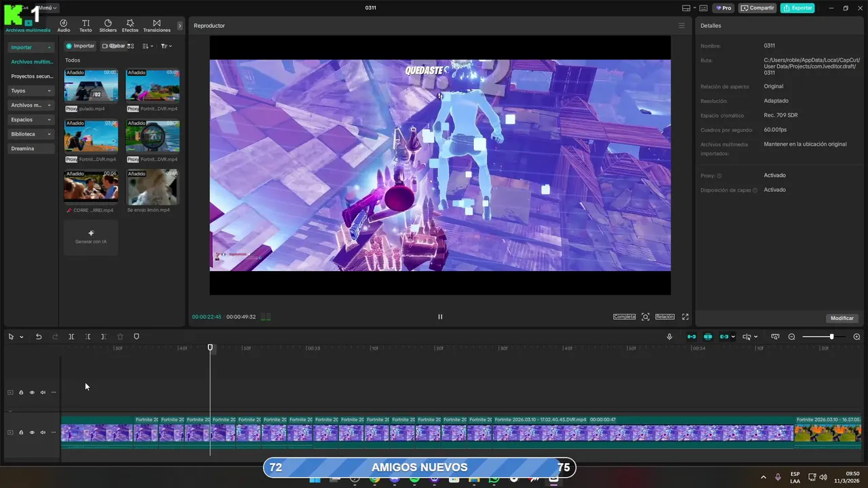Select Archivos multimedia under Importar

pyautogui.click(x=32, y=62)
